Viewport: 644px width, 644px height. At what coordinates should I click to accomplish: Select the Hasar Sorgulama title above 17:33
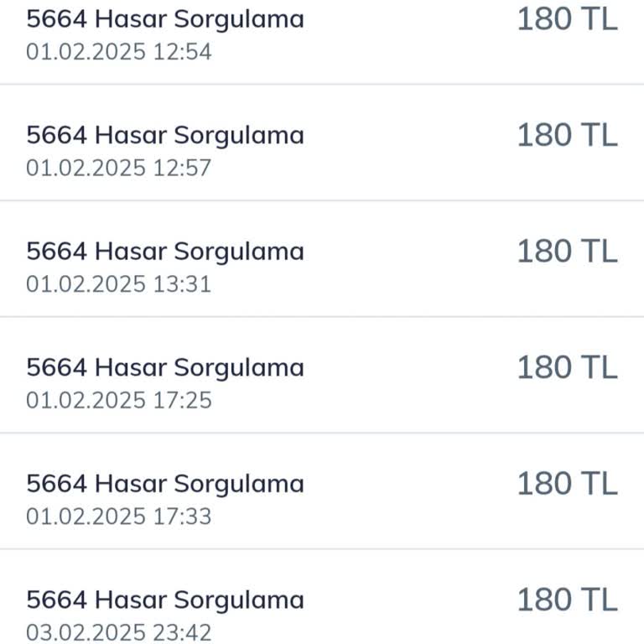165,484
